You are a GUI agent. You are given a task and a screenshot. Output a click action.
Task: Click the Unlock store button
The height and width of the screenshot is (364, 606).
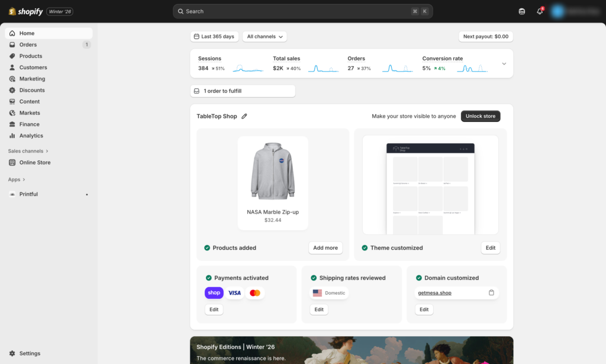(x=481, y=117)
